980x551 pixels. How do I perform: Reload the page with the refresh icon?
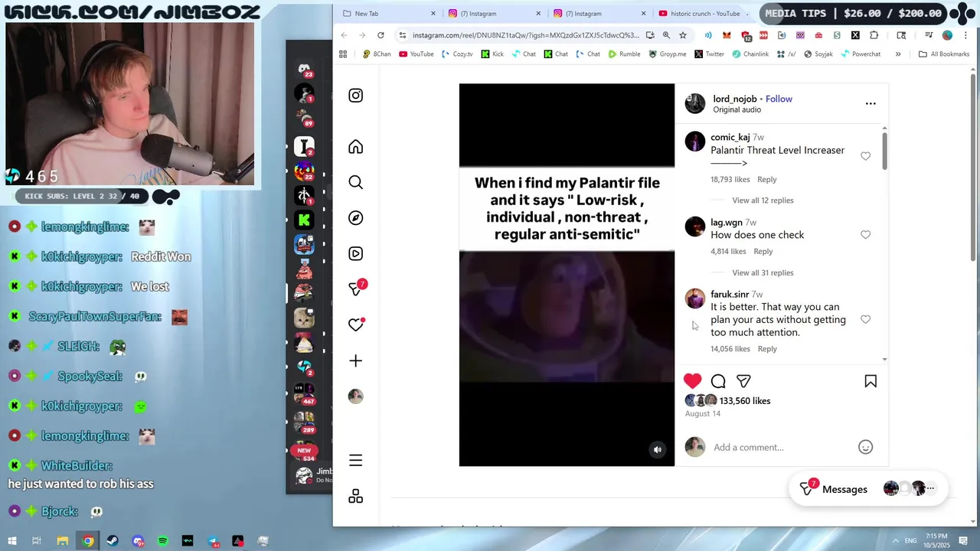(x=381, y=35)
